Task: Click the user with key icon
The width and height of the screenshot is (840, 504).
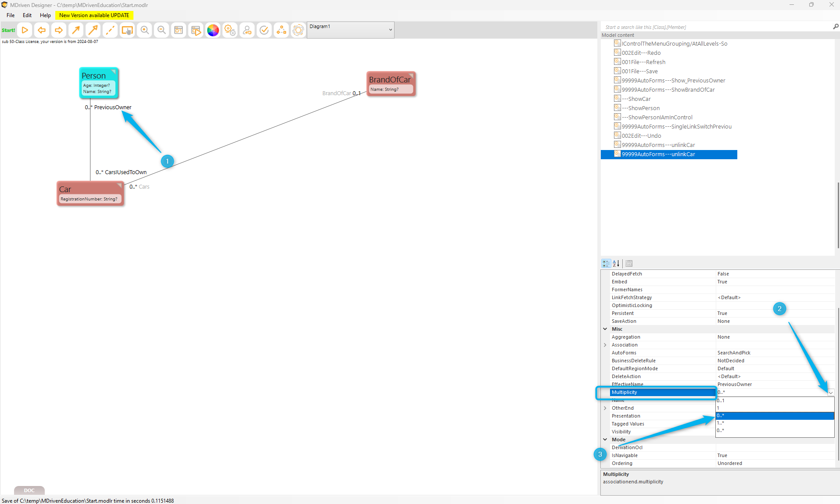Action: tap(247, 30)
